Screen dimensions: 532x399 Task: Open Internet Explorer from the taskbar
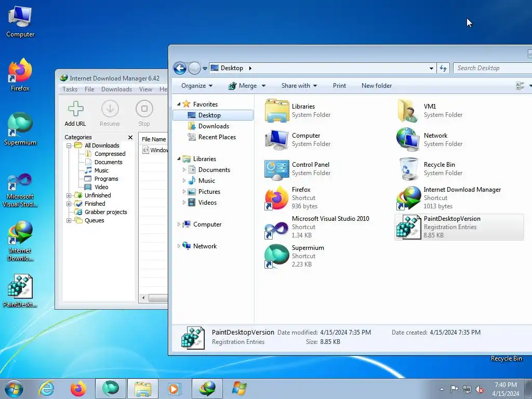click(46, 389)
